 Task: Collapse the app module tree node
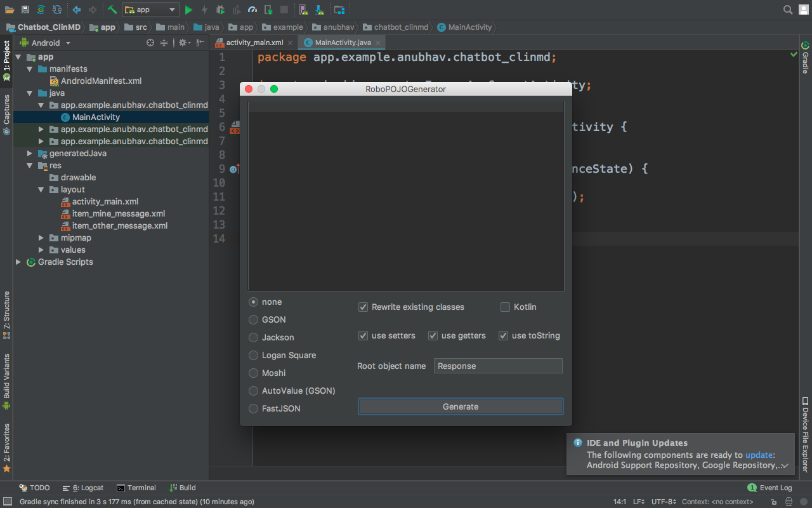click(18, 57)
